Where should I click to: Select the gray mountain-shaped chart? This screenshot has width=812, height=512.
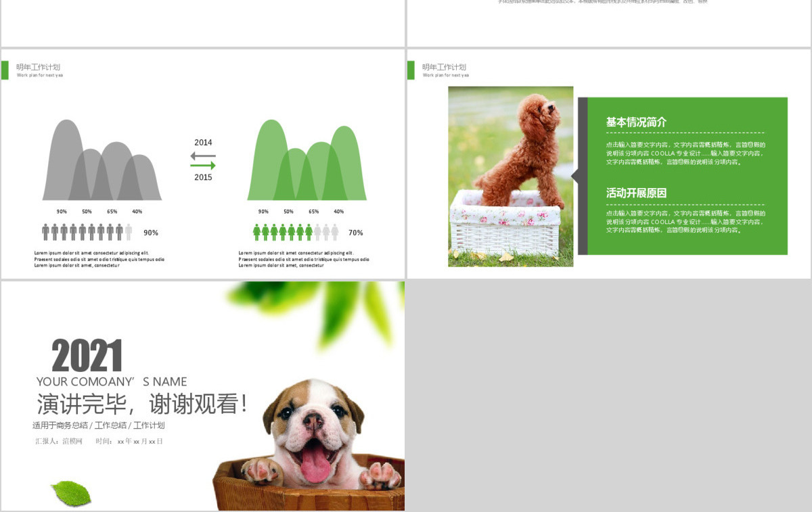[102, 160]
